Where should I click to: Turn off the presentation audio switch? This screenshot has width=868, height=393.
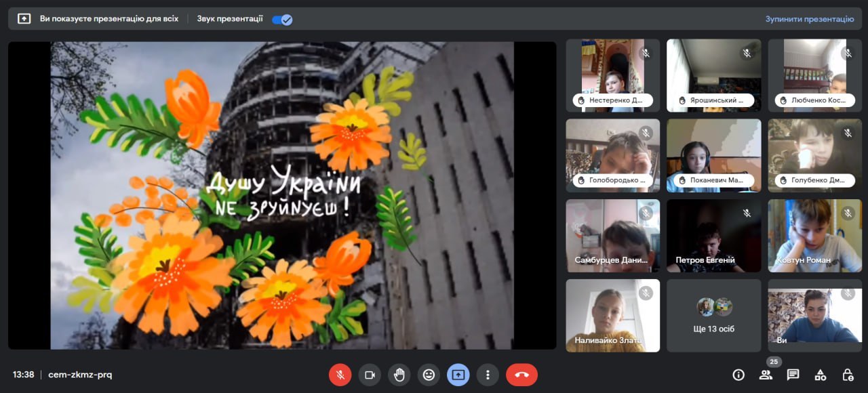(282, 20)
